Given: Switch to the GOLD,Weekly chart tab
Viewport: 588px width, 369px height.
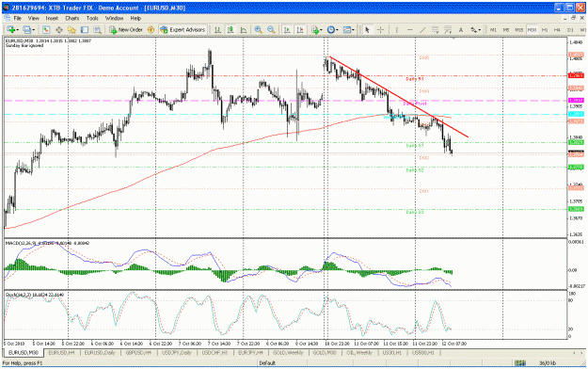Looking at the screenshot, I should 288,353.
